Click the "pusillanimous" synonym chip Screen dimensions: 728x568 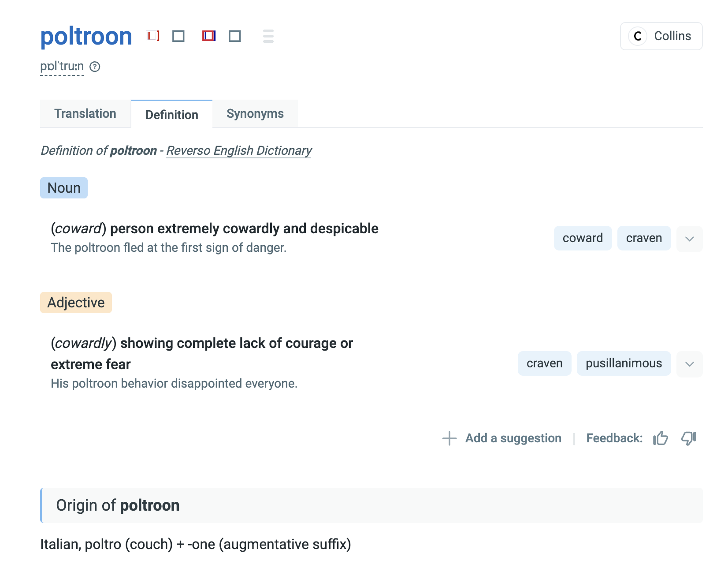[624, 363]
